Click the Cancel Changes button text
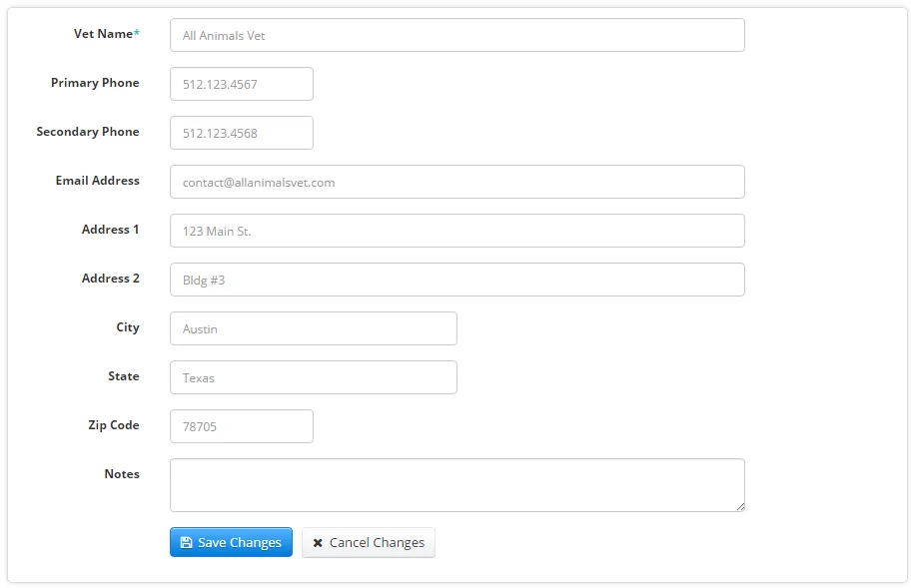Image resolution: width=914 pixels, height=588 pixels. point(377,542)
